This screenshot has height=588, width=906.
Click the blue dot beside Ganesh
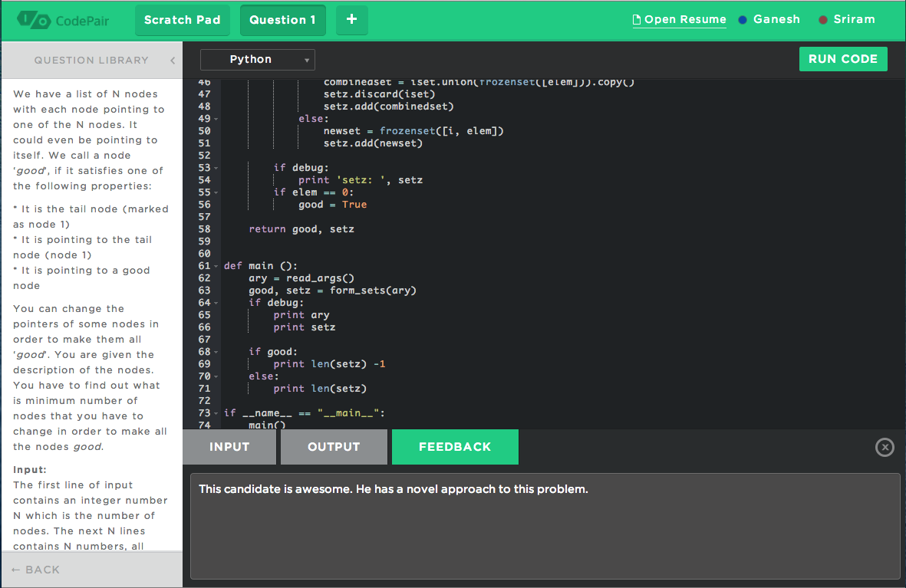coord(743,20)
